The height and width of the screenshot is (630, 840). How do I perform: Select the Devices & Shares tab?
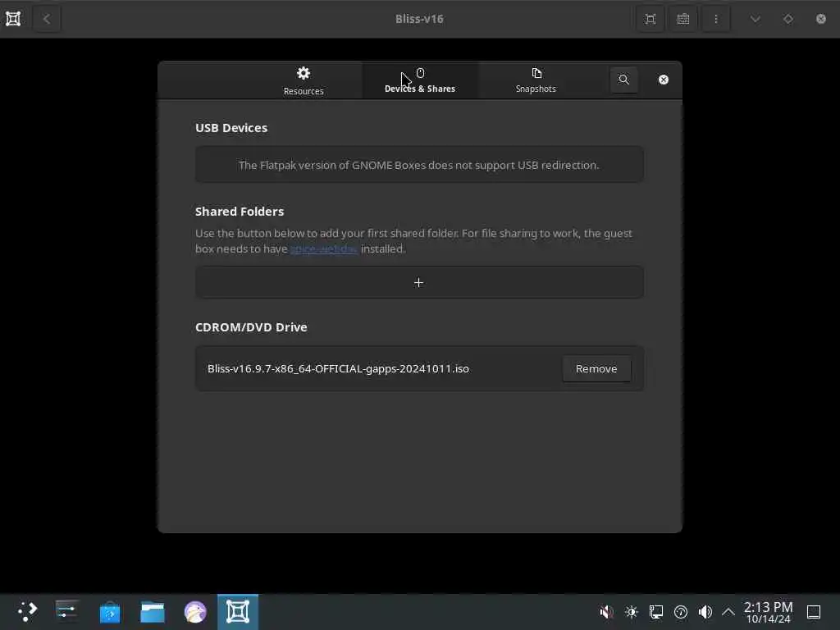420,80
